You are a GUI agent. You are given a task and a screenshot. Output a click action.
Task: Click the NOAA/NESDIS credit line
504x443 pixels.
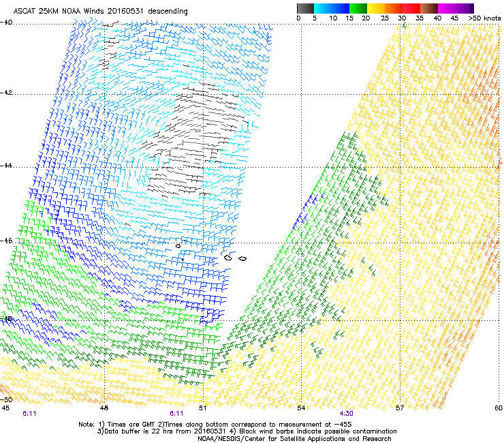click(x=294, y=439)
